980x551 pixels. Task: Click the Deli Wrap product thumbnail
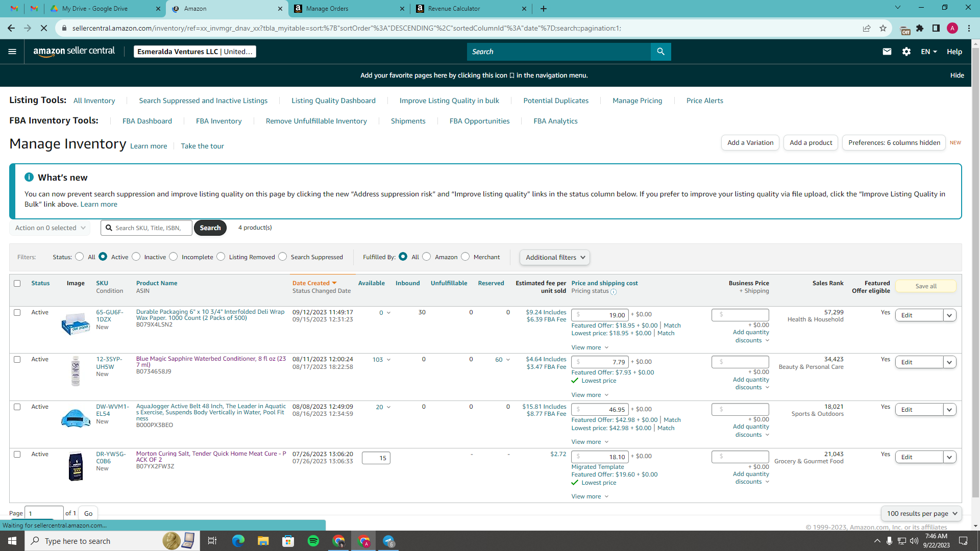(x=76, y=323)
